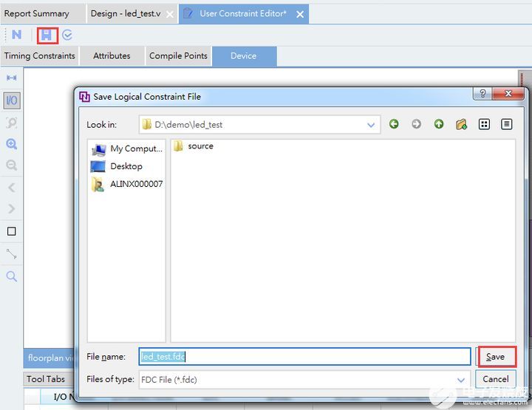Go forward in the save dialog
The width and height of the screenshot is (532, 410).
416,124
